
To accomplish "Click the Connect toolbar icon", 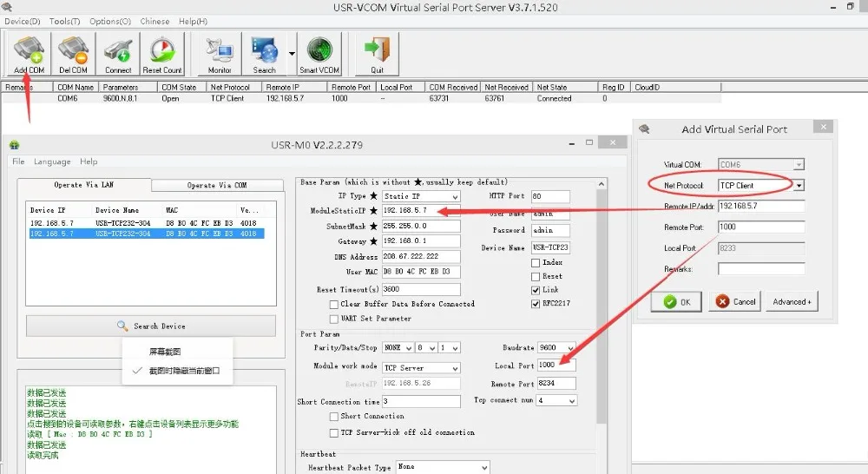I will pos(118,54).
